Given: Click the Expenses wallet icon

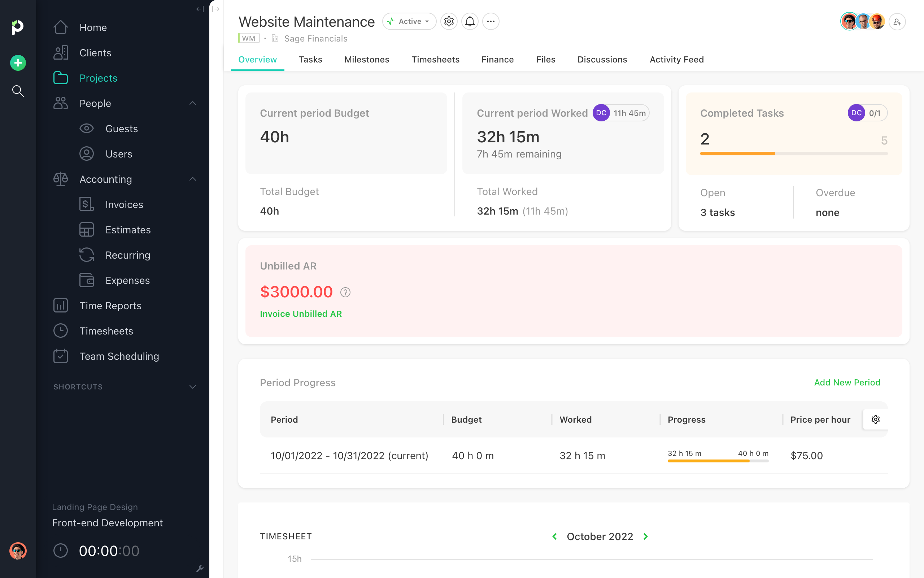Looking at the screenshot, I should click(86, 280).
